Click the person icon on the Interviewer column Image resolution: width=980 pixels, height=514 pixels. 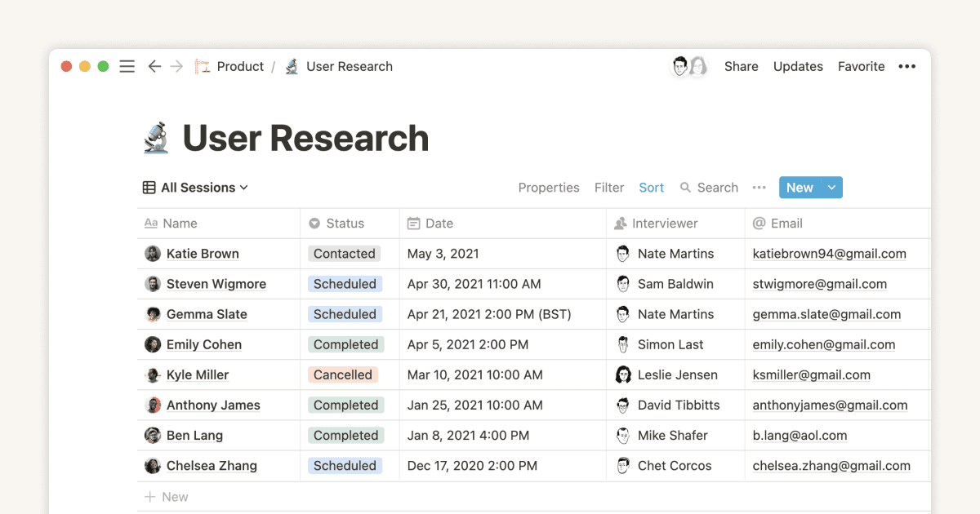(621, 223)
